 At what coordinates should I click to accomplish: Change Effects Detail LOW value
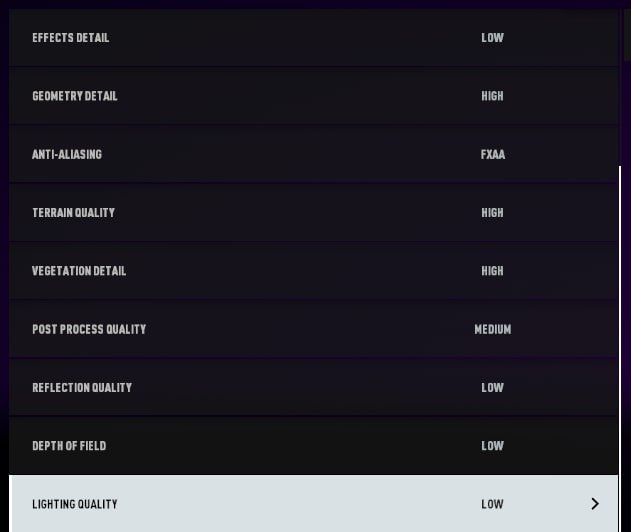492,38
